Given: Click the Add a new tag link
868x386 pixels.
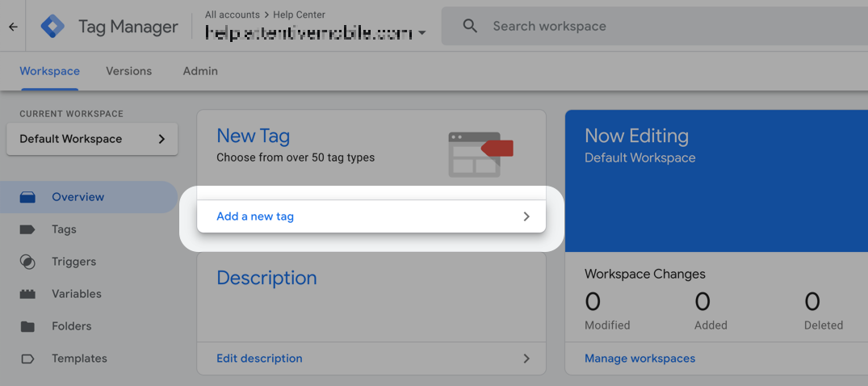Looking at the screenshot, I should [x=255, y=216].
